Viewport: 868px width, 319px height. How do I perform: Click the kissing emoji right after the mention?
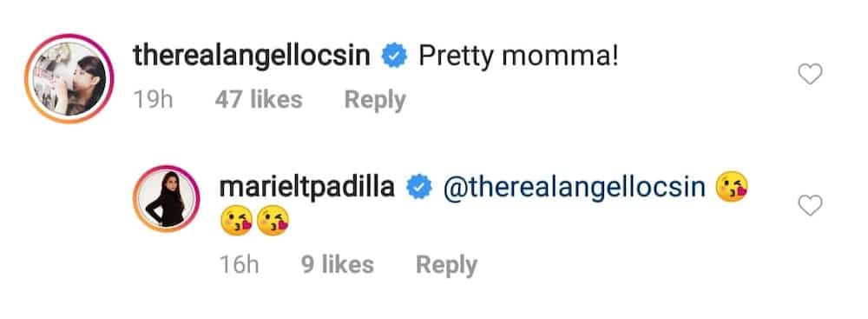click(x=731, y=187)
